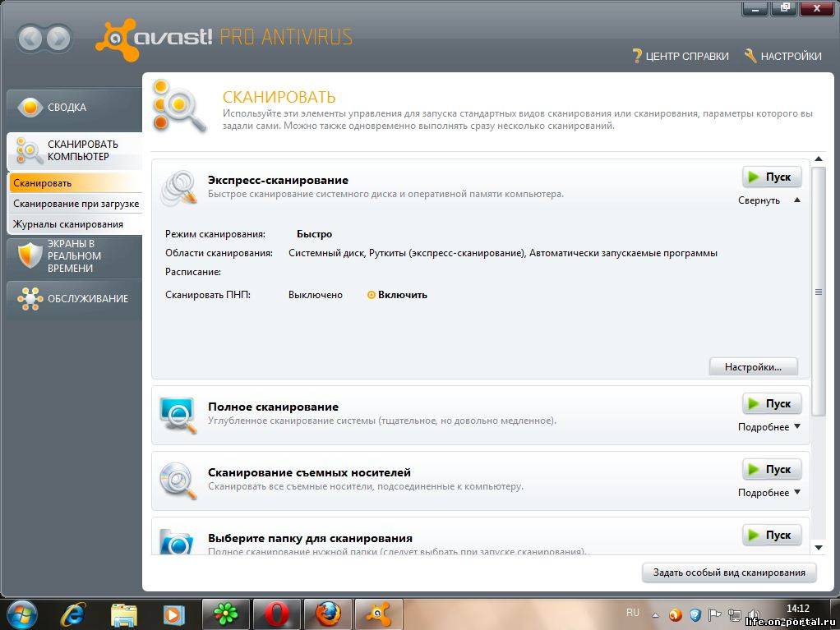Open Windows Explorer folder in the taskbar

[x=124, y=615]
